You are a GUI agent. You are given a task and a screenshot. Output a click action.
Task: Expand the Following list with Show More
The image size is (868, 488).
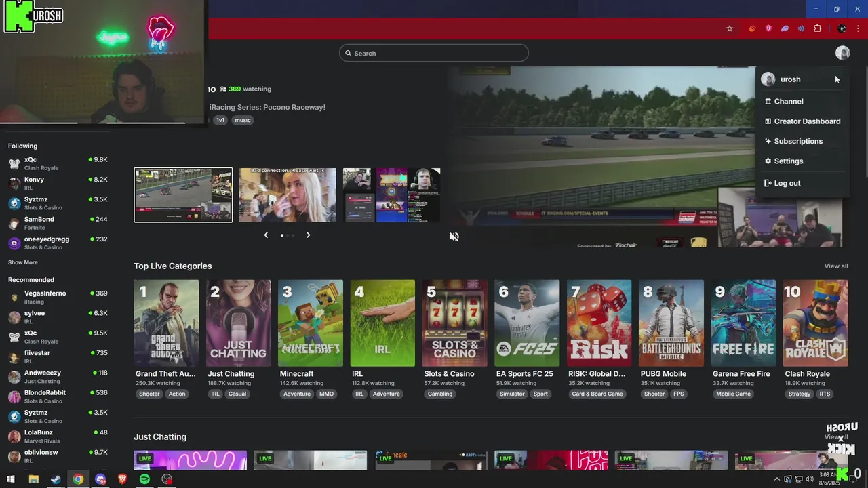[x=23, y=262]
